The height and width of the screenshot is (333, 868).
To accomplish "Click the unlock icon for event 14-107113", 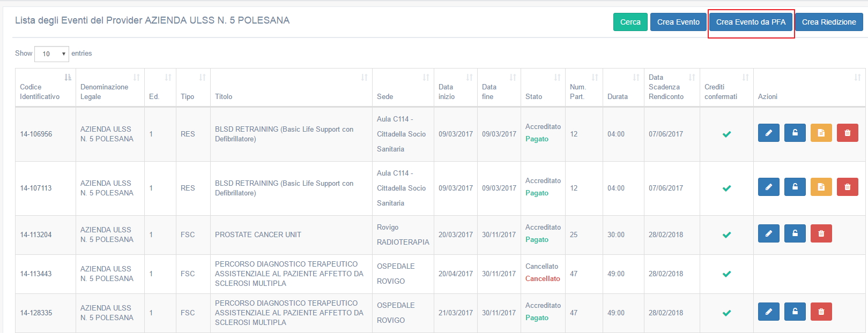I will (x=795, y=187).
